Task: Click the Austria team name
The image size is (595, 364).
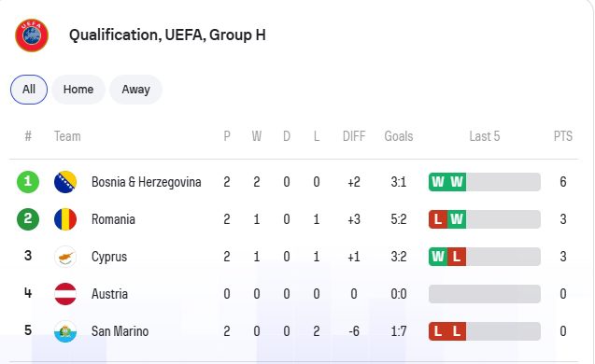Action: (109, 294)
